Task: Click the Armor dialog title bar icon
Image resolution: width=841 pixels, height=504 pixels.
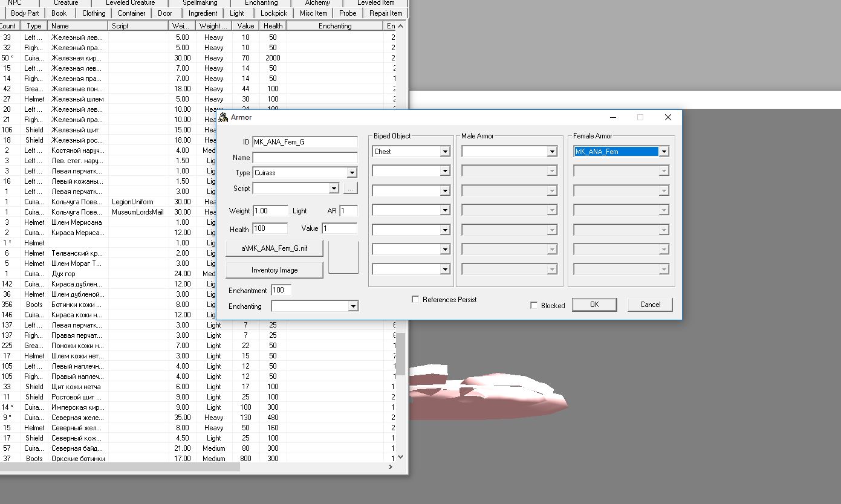Action: [x=224, y=117]
